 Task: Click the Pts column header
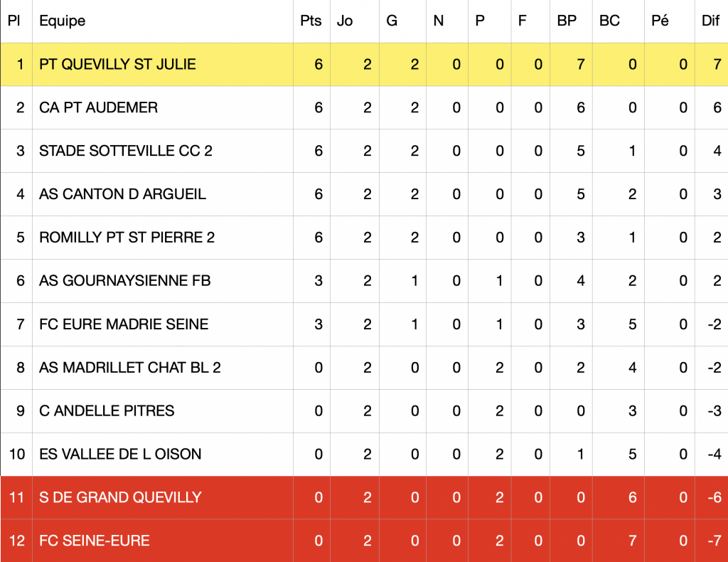pyautogui.click(x=311, y=21)
